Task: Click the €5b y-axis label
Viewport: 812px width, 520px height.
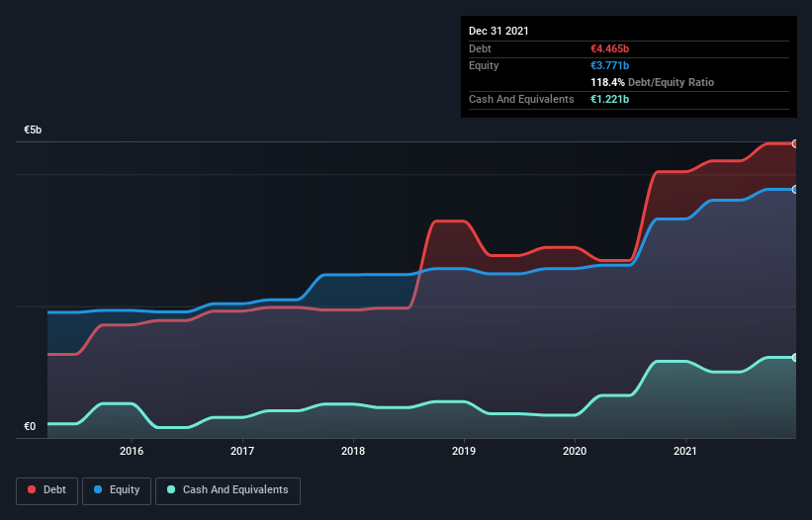Action: tap(33, 130)
